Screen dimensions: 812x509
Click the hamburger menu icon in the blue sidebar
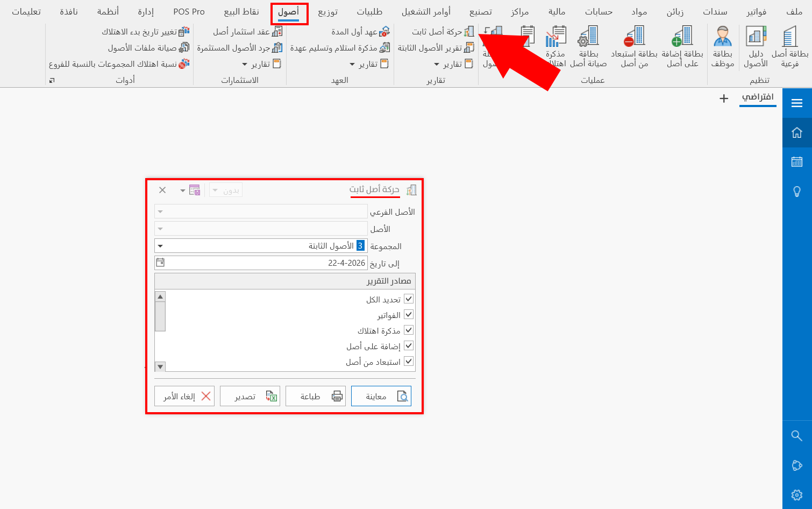(797, 103)
